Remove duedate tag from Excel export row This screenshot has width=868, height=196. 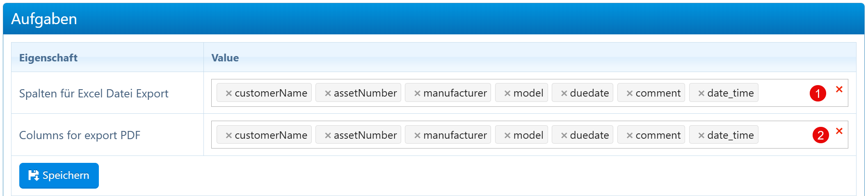pyautogui.click(x=564, y=93)
